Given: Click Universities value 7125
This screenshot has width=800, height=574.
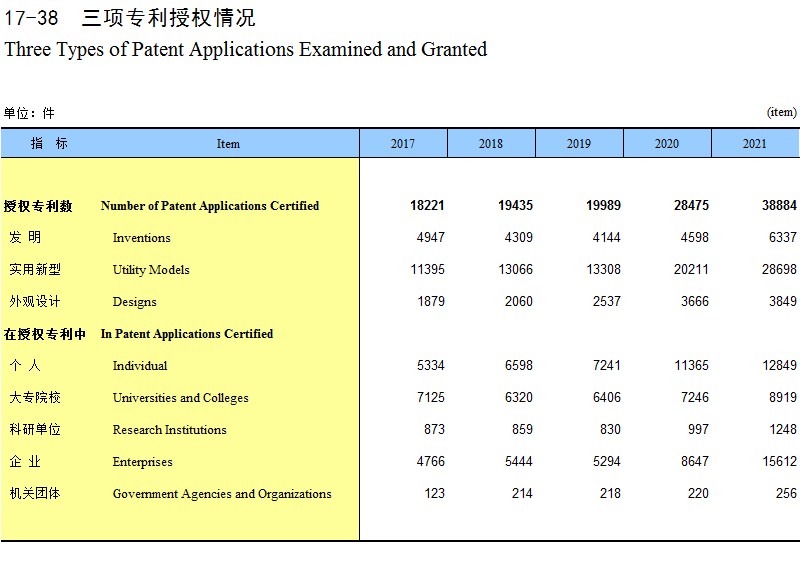Looking at the screenshot, I should pyautogui.click(x=431, y=397).
